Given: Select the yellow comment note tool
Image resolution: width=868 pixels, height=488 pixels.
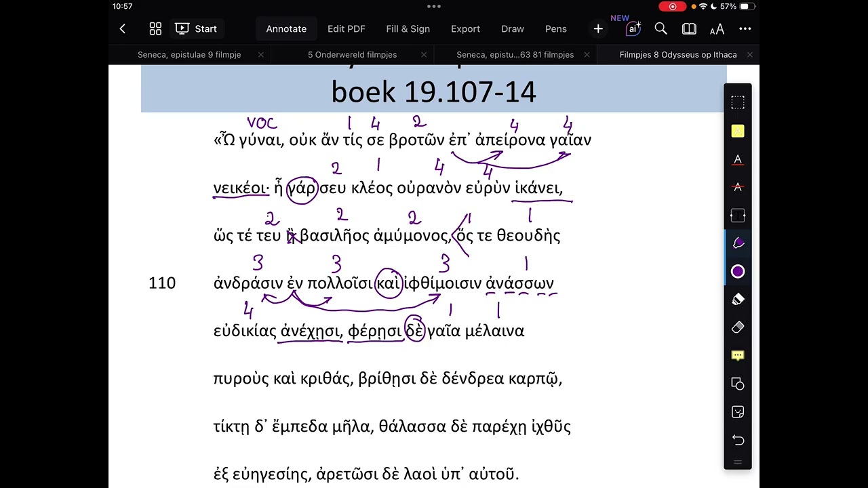Looking at the screenshot, I should (738, 356).
